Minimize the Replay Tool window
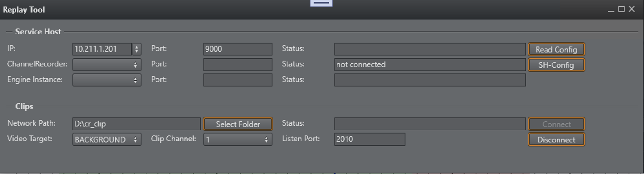This screenshot has width=644, height=174. point(611,10)
